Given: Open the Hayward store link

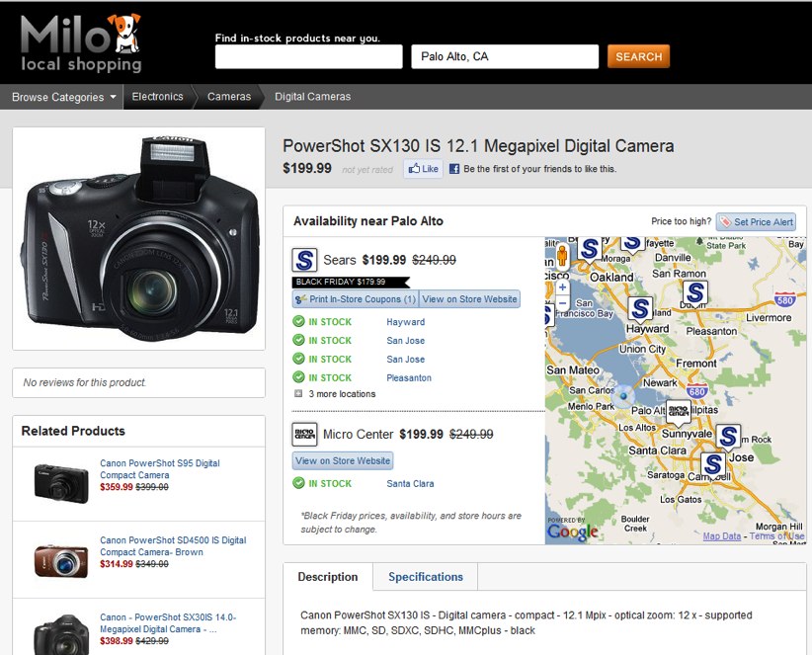Looking at the screenshot, I should tap(405, 322).
